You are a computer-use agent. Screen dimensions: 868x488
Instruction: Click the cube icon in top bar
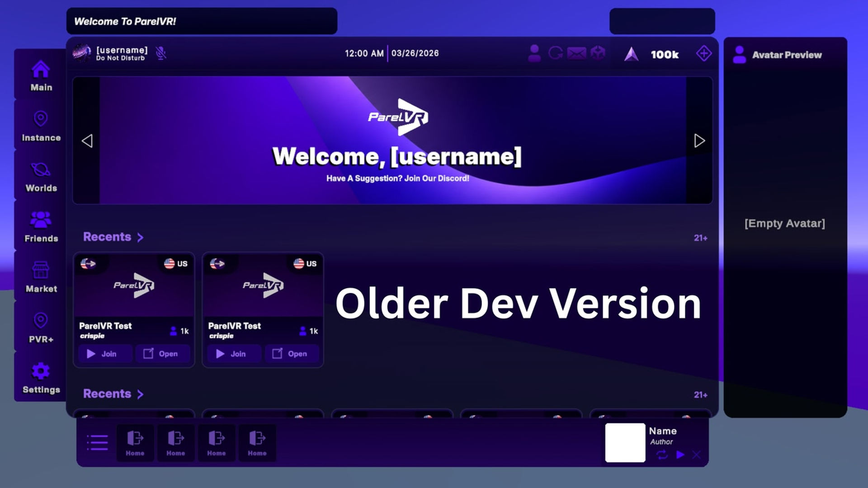point(598,53)
